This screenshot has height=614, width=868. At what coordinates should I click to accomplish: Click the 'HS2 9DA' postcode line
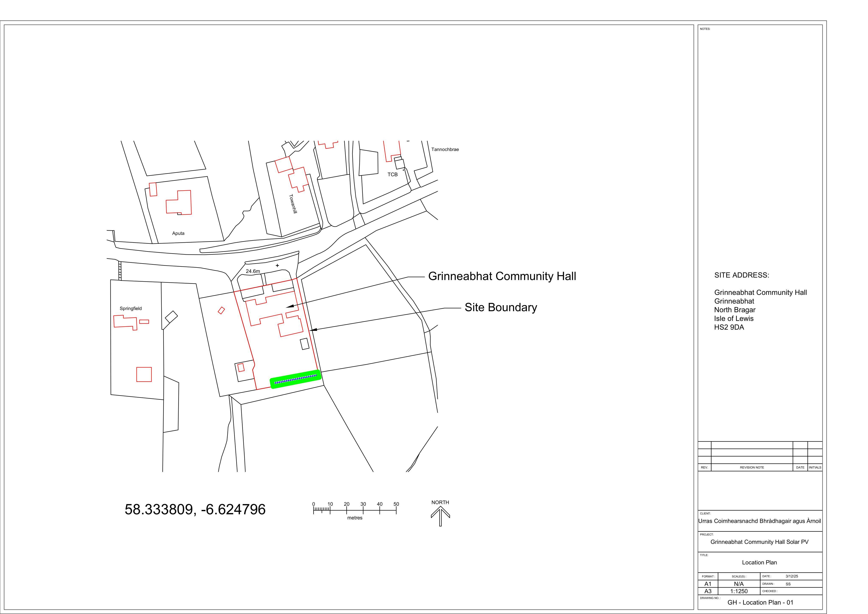tap(729, 327)
